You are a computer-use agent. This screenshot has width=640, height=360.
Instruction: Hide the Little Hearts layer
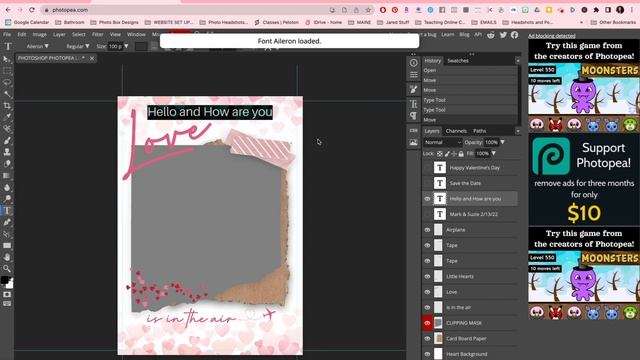[x=427, y=276]
